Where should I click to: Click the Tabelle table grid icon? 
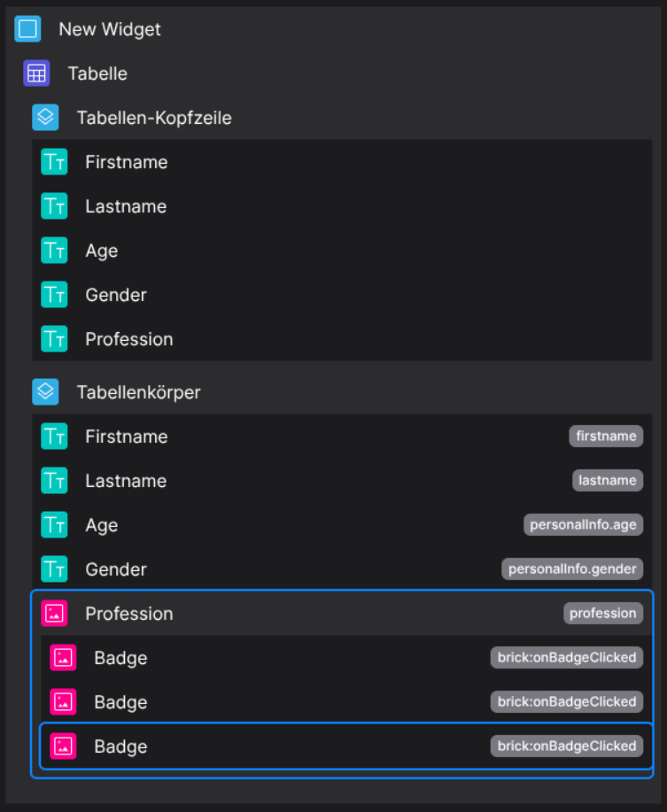pyautogui.click(x=36, y=73)
